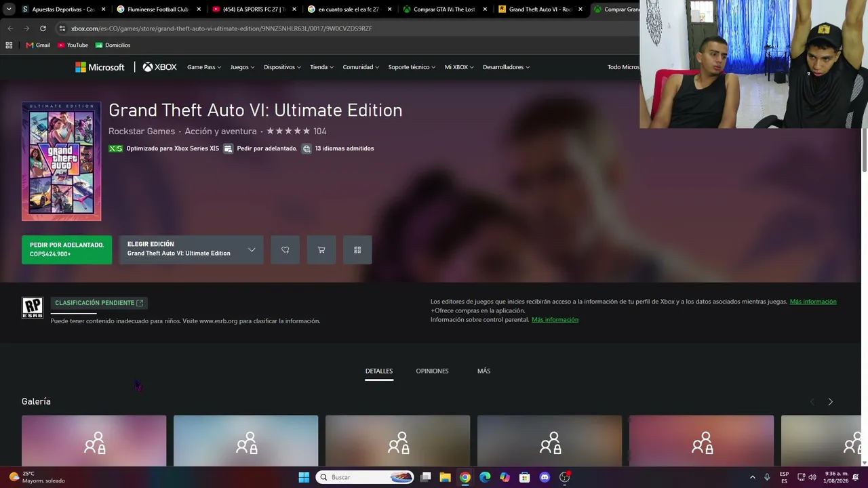Open the Acción y aventura genre link

point(220,131)
